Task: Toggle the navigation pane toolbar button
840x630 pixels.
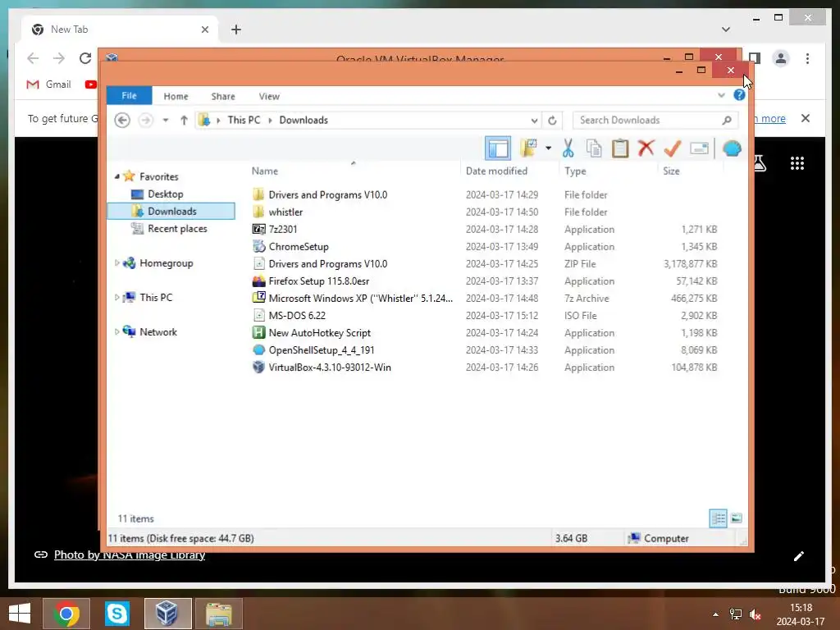Action: pos(498,148)
